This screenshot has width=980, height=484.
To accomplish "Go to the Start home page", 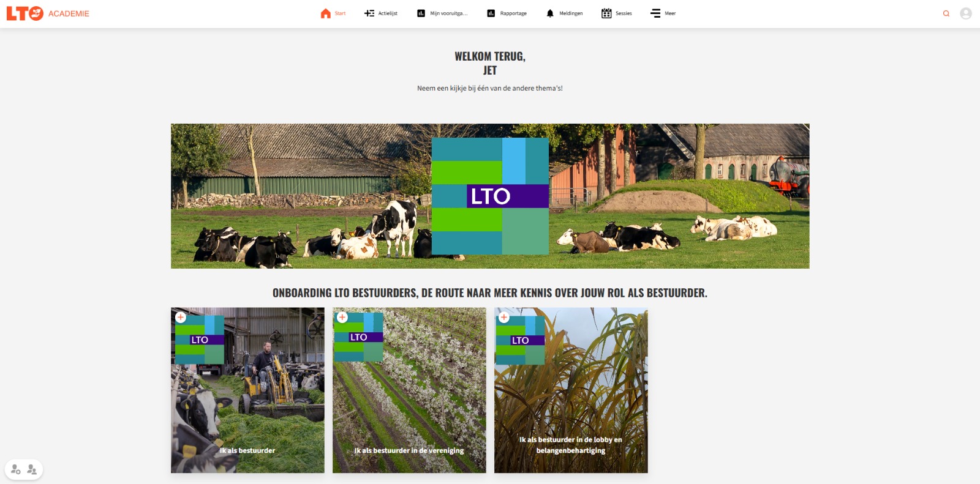I will tap(333, 13).
